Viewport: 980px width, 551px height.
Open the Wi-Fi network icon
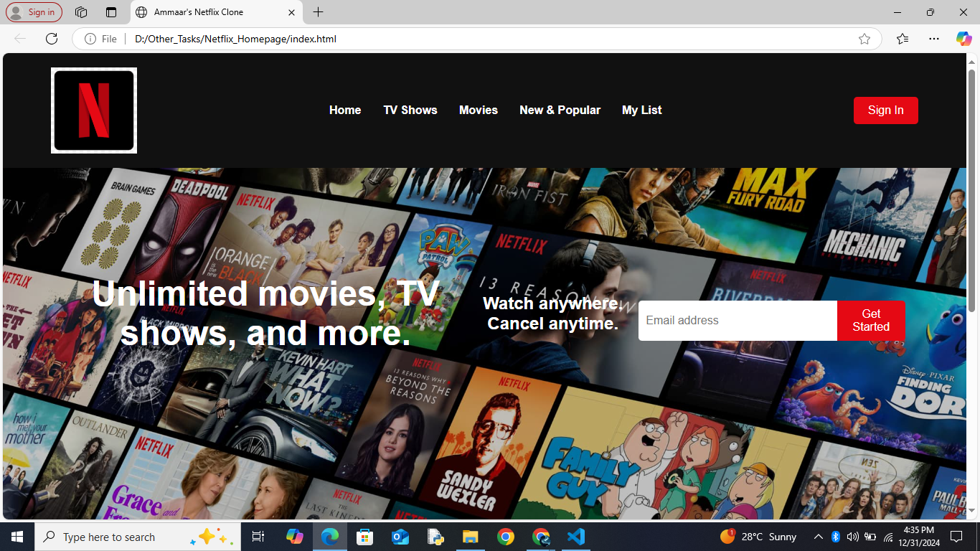click(888, 537)
